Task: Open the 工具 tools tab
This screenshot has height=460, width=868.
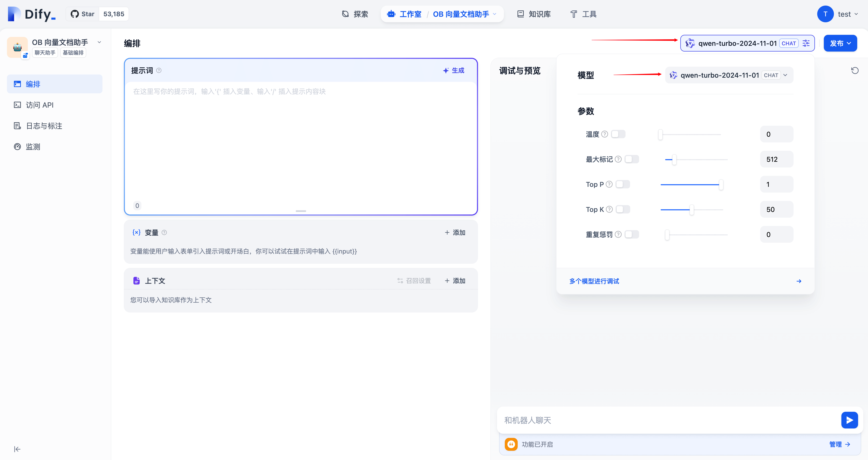Action: pyautogui.click(x=583, y=14)
